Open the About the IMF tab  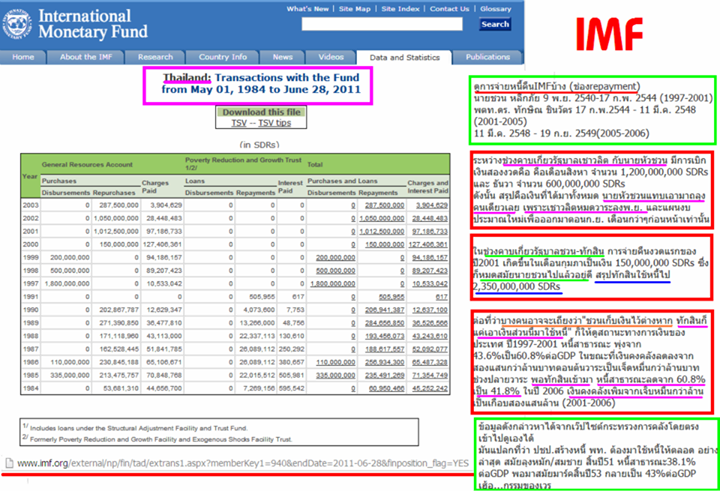(86, 57)
